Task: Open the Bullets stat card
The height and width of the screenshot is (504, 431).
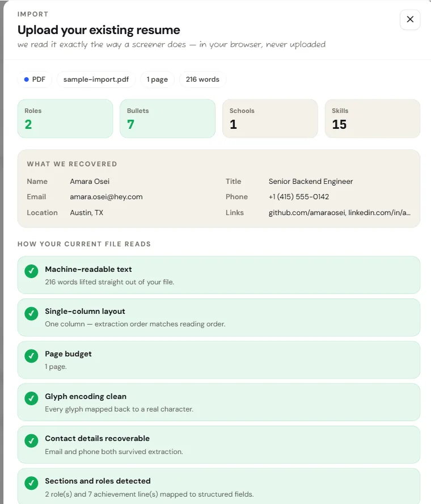Action: tap(168, 119)
